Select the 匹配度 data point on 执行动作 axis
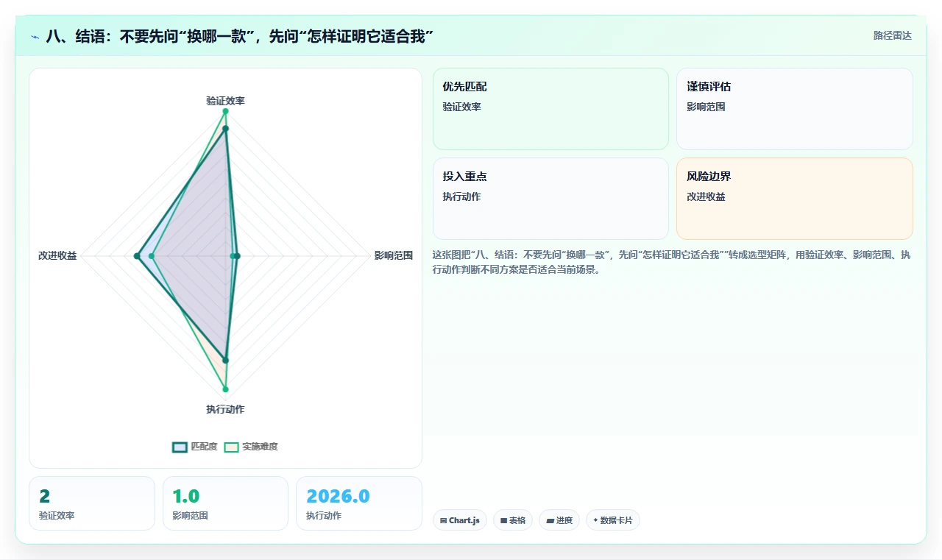The width and height of the screenshot is (942, 560). click(225, 361)
